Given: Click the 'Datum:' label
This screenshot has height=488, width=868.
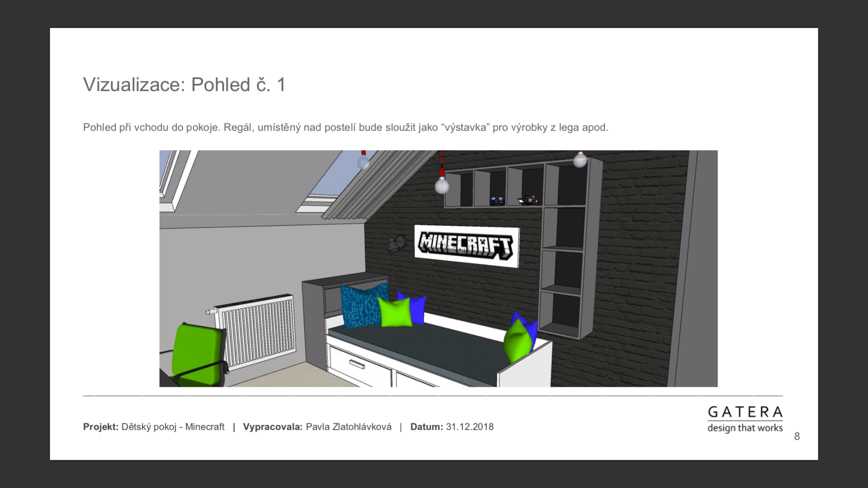Looking at the screenshot, I should tap(426, 427).
